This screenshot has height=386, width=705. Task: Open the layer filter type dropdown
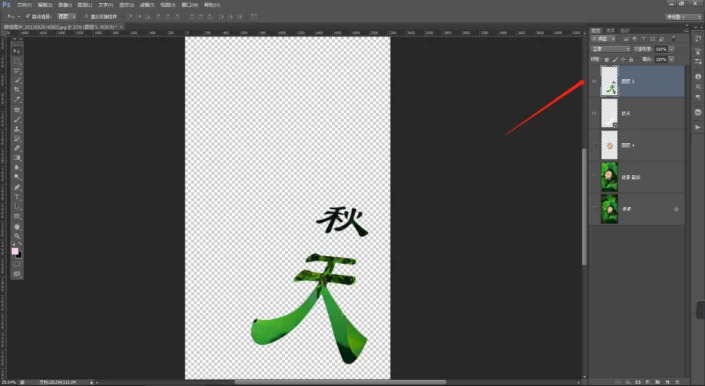[x=603, y=39]
